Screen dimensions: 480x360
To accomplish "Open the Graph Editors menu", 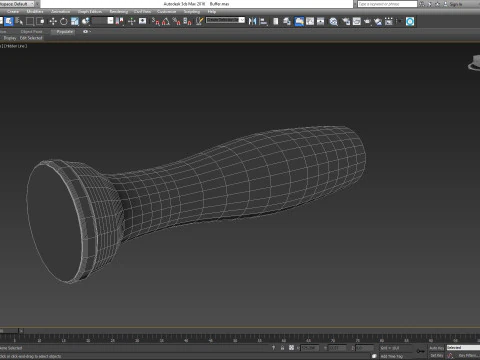I will [90, 11].
